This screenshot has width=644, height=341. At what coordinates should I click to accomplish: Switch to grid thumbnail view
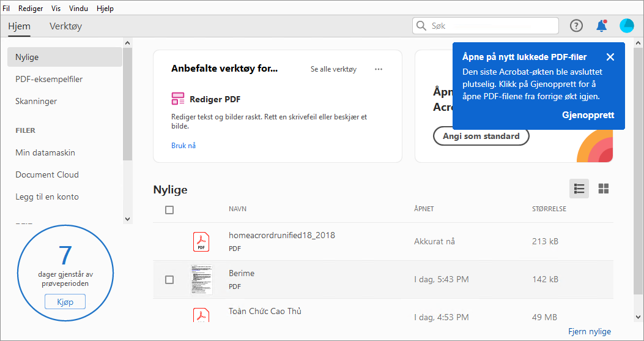604,189
